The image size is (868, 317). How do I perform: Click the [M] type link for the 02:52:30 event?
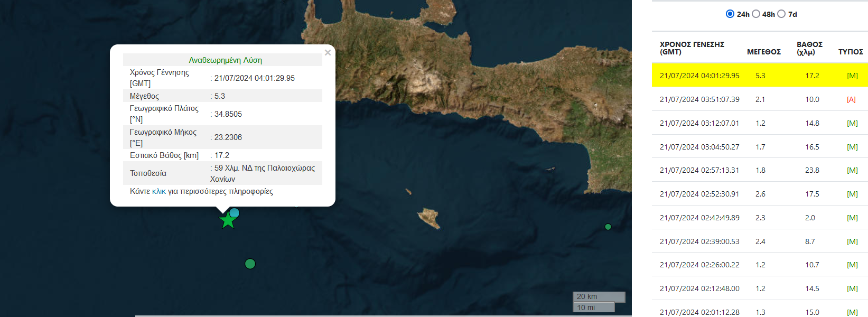pyautogui.click(x=852, y=194)
